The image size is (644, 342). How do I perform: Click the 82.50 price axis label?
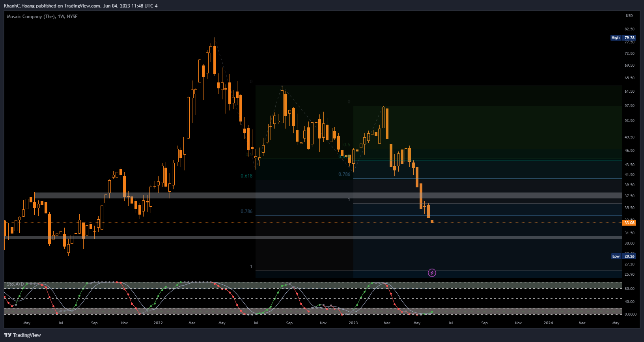629,29
